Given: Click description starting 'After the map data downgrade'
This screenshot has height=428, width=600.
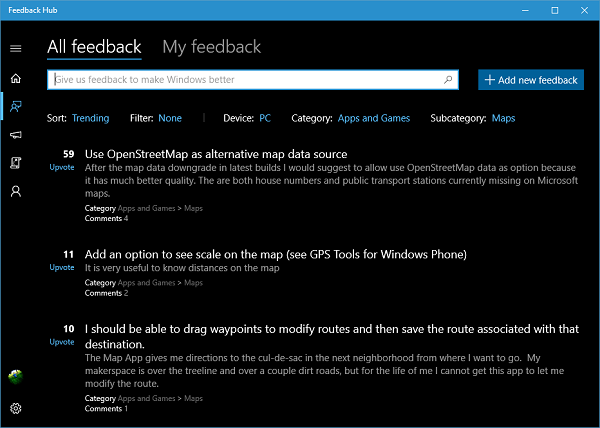Looking at the screenshot, I should 331,181.
